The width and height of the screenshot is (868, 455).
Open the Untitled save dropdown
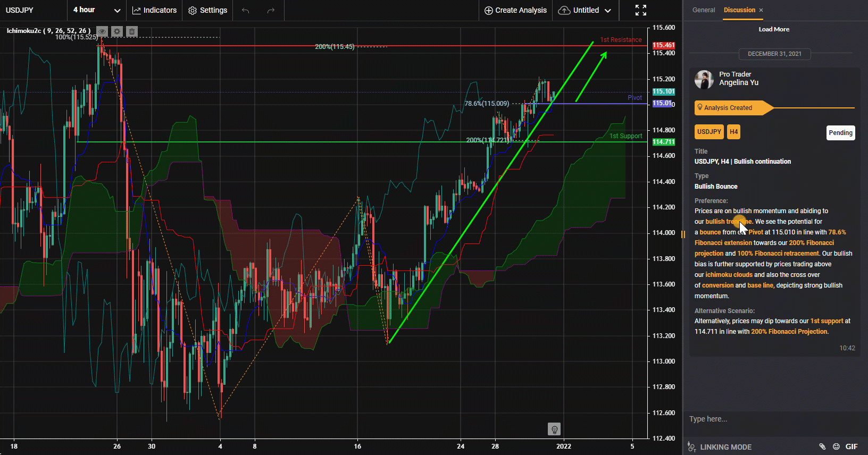click(x=585, y=10)
